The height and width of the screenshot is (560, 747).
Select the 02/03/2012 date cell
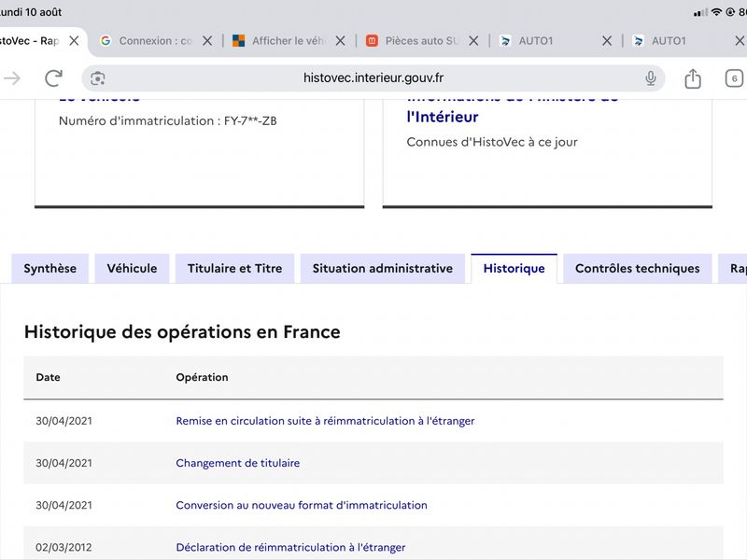click(63, 547)
